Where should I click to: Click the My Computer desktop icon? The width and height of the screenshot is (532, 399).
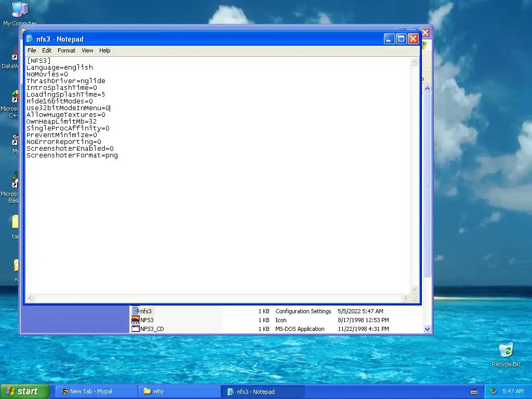click(20, 14)
